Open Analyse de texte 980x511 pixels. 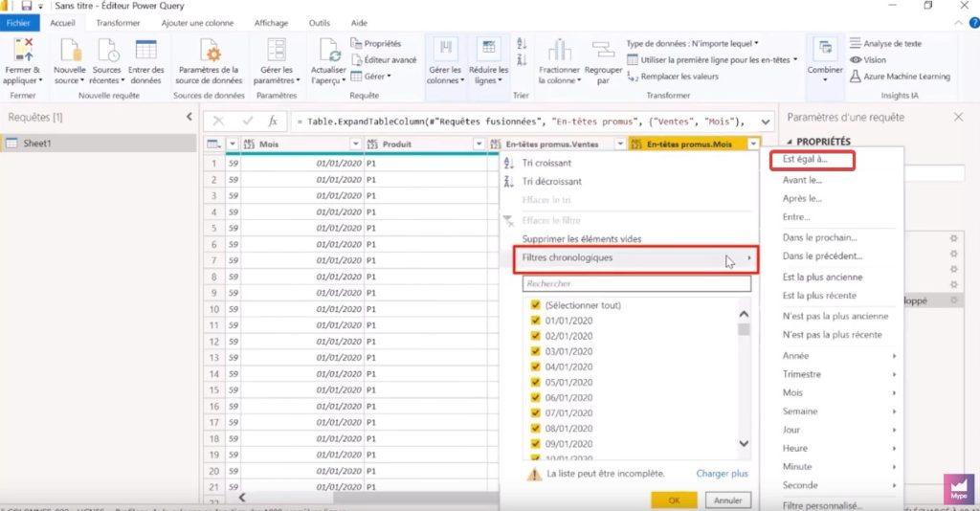(885, 43)
